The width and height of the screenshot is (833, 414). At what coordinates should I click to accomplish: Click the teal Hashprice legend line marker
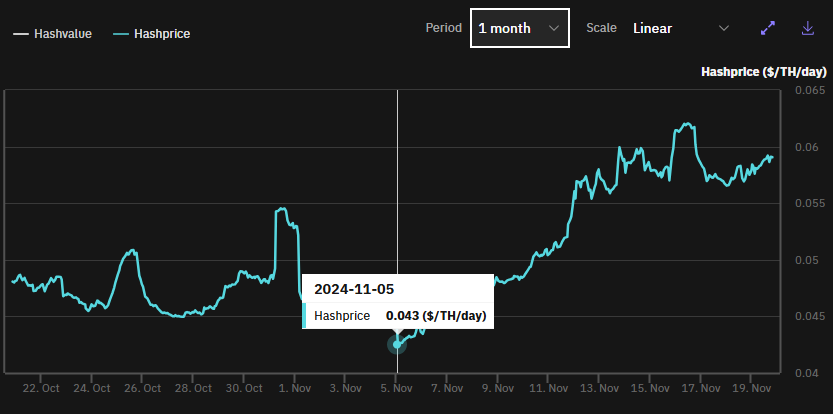point(120,34)
